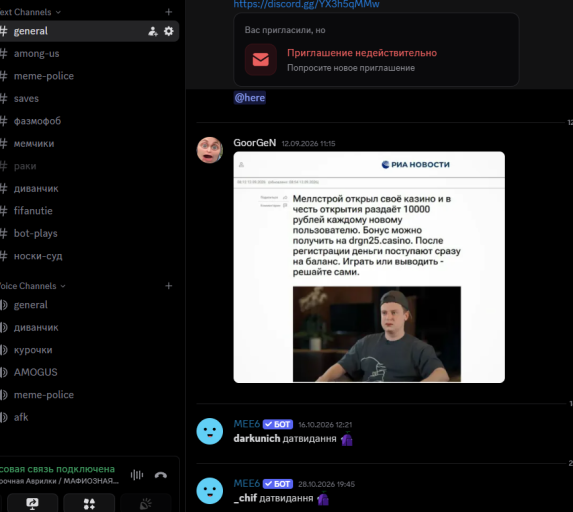This screenshot has height=512, width=573.
Task: Click invite people icon on general channel
Action: [153, 31]
